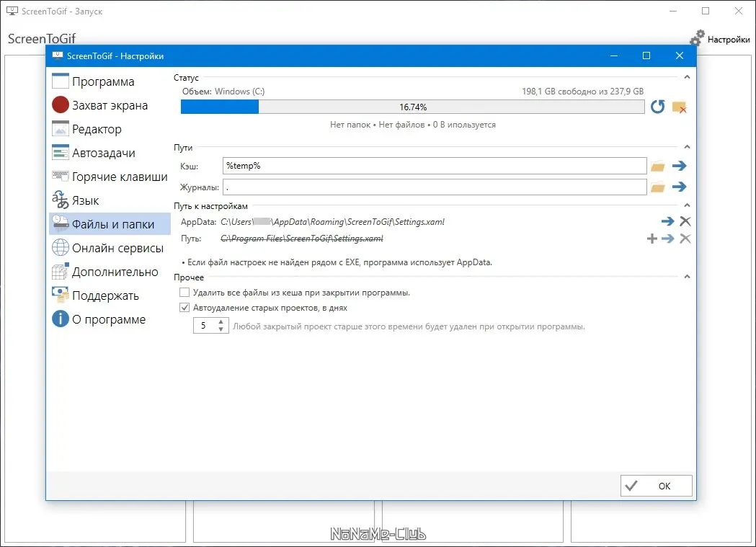756x547 pixels.
Task: Remove AppData settings file with X
Action: [685, 221]
